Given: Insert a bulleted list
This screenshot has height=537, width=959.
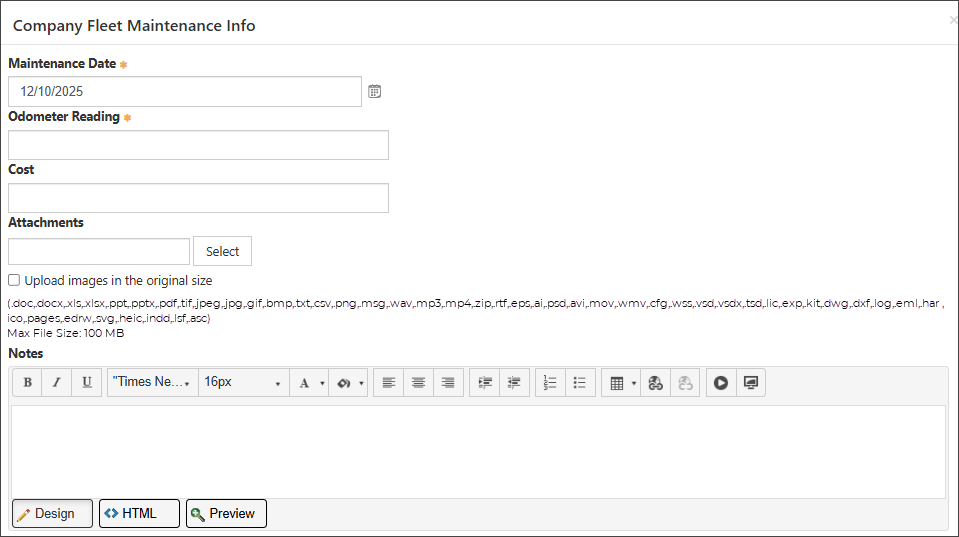Looking at the screenshot, I should tap(580, 383).
